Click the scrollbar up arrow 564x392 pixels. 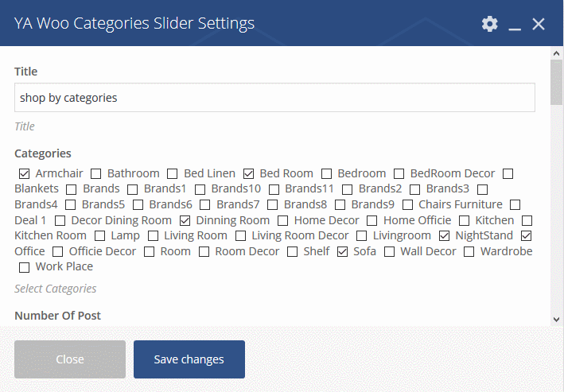[556, 53]
